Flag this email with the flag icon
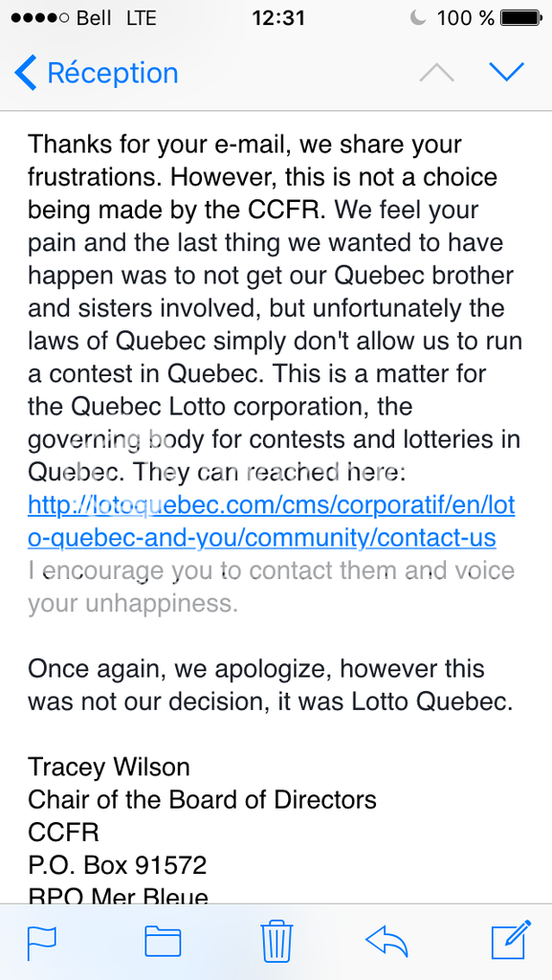Image resolution: width=552 pixels, height=980 pixels. 42,943
